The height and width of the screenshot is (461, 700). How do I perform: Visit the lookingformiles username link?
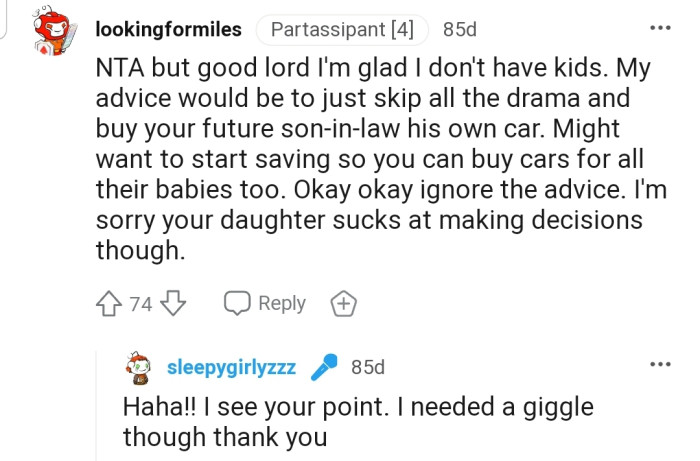click(x=168, y=29)
